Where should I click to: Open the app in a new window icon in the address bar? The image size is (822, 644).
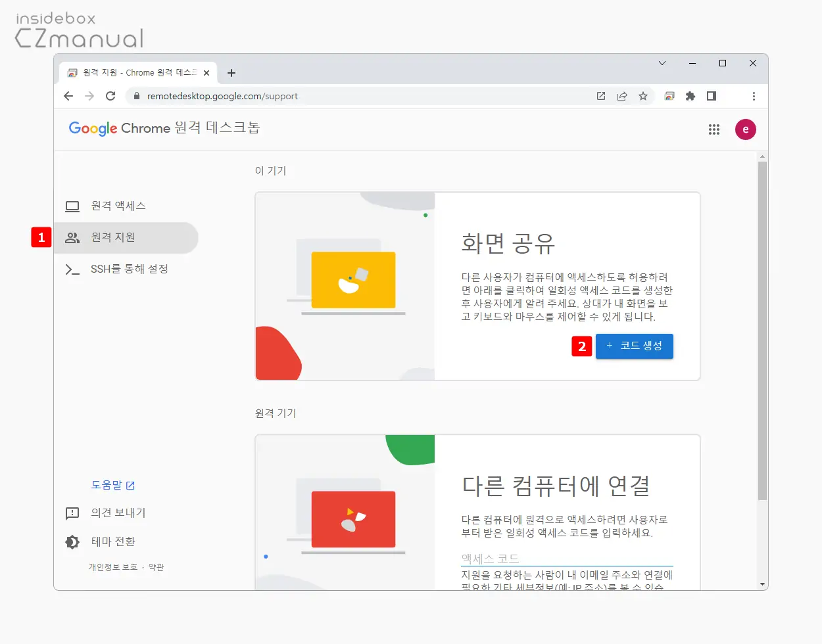tap(601, 96)
